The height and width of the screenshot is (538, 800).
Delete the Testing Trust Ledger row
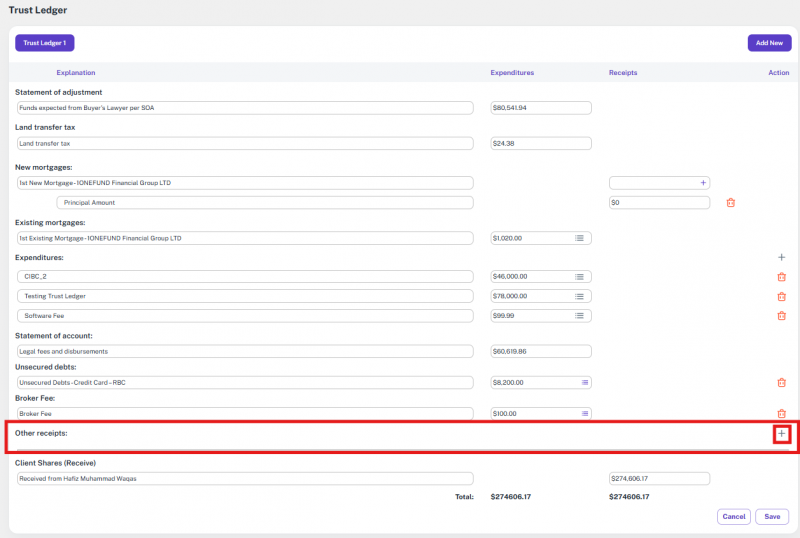[x=782, y=297]
